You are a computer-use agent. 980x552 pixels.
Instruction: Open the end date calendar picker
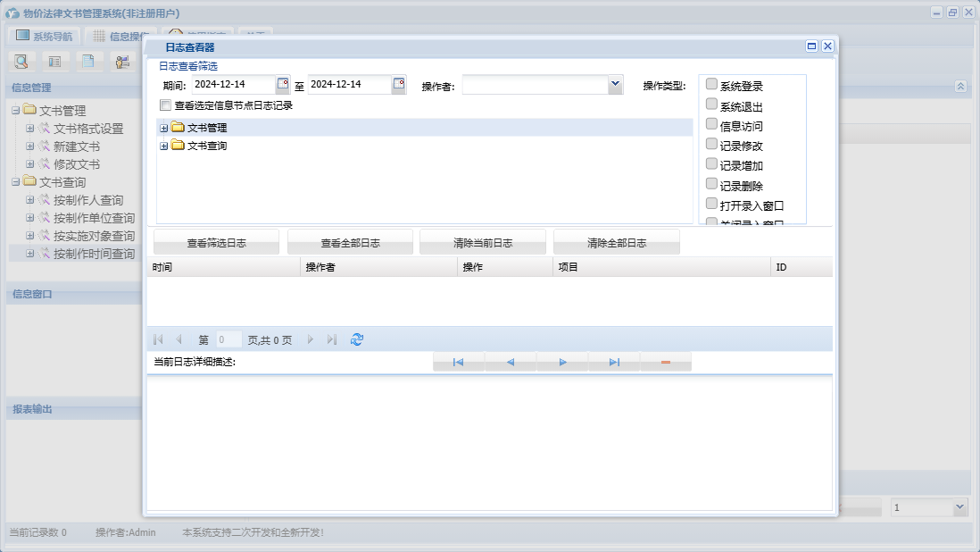[x=399, y=84]
